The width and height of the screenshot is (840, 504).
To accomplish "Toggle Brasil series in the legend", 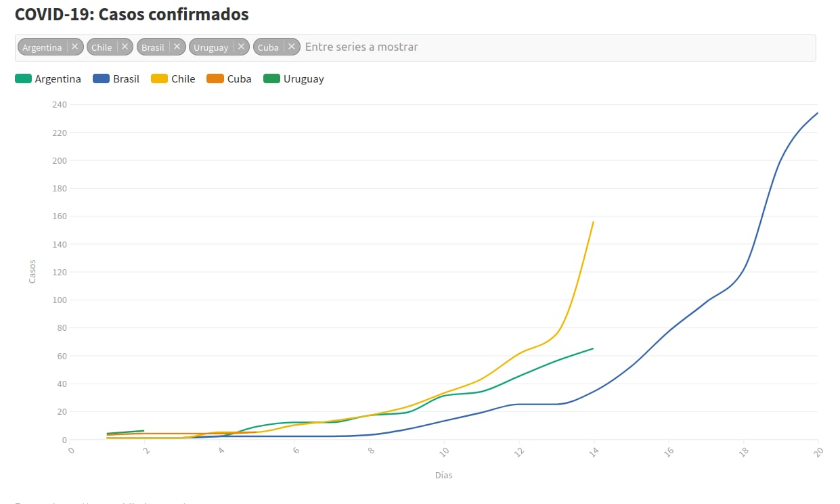I will point(126,79).
